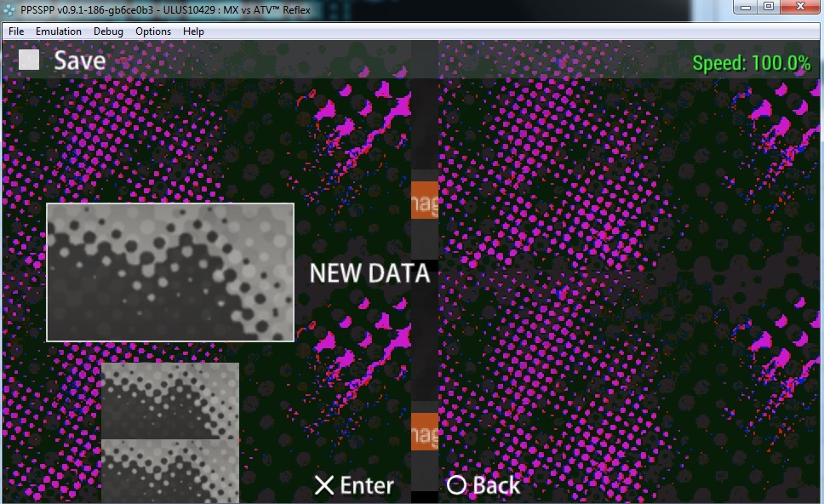
Task: Select the NEW DATA save entry
Action: (x=369, y=273)
